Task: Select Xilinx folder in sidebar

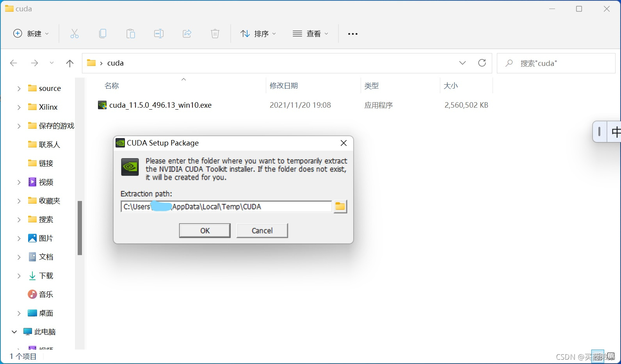Action: coord(43,107)
